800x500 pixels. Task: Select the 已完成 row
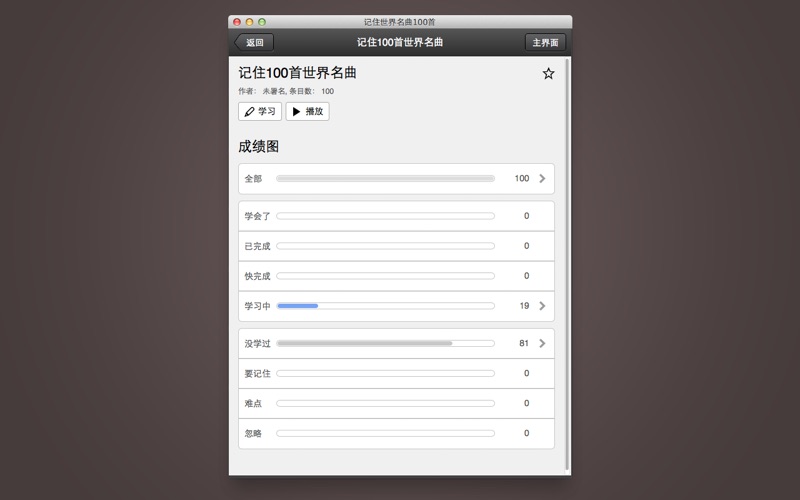[396, 246]
